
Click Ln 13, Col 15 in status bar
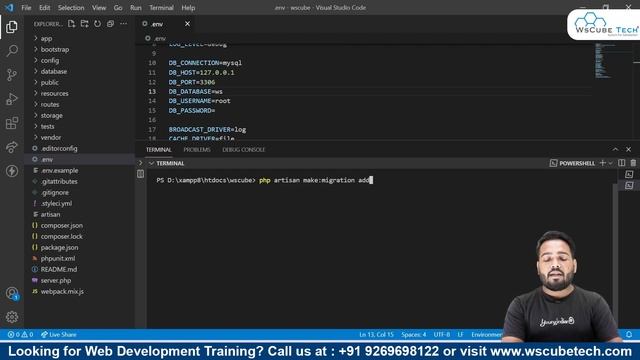click(x=376, y=334)
